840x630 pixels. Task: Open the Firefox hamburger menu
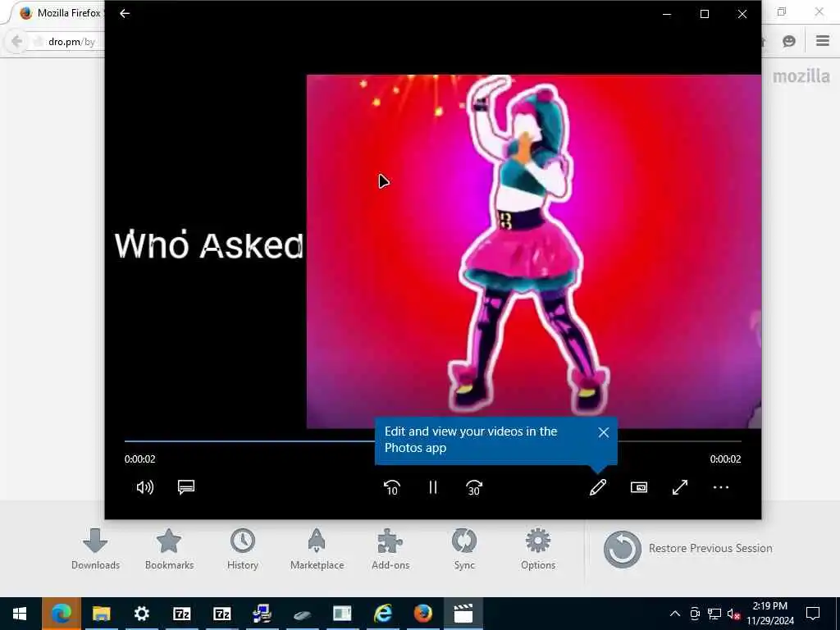(x=823, y=41)
